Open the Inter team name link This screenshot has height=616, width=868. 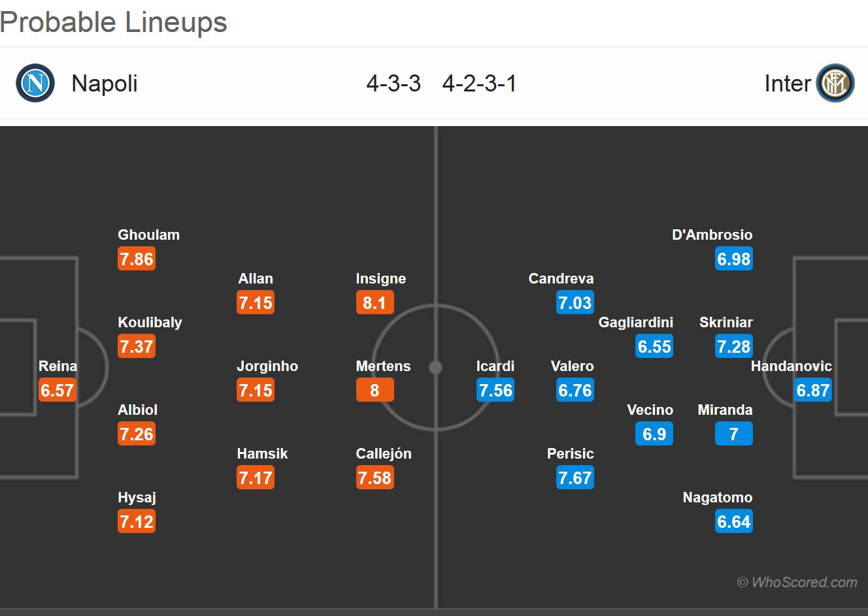coord(787,84)
